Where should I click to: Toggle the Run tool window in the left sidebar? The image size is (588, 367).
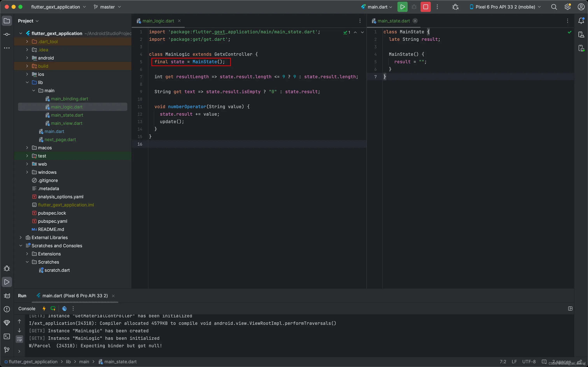pos(7,282)
